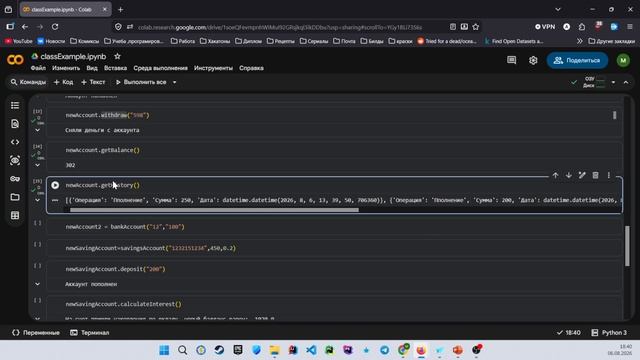Image resolution: width=640 pixels, height=360 pixels.
Task: Open the data table sidebar icon
Action: click(x=15, y=216)
